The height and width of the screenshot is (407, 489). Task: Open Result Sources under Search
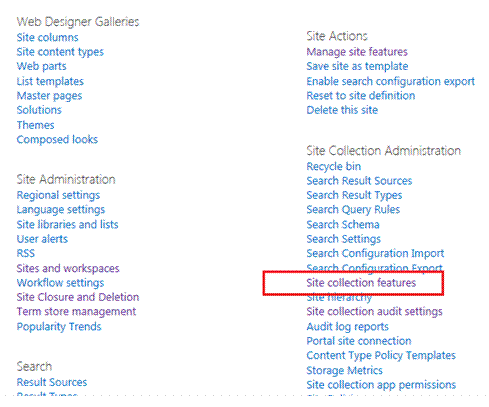tap(52, 382)
